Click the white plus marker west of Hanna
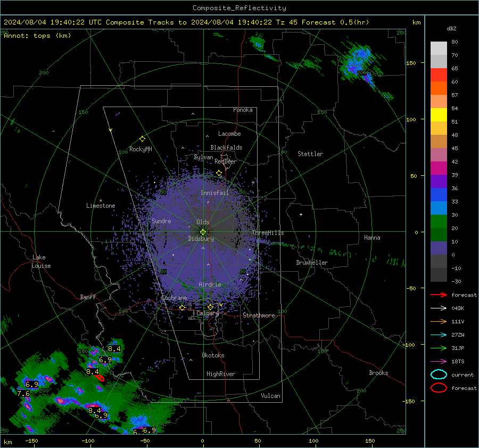 (301, 214)
